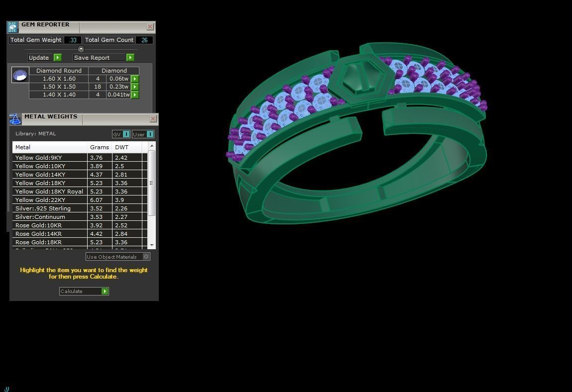This screenshot has height=392, width=572.
Task: Close the Gem Reporter panel
Action: [150, 27]
